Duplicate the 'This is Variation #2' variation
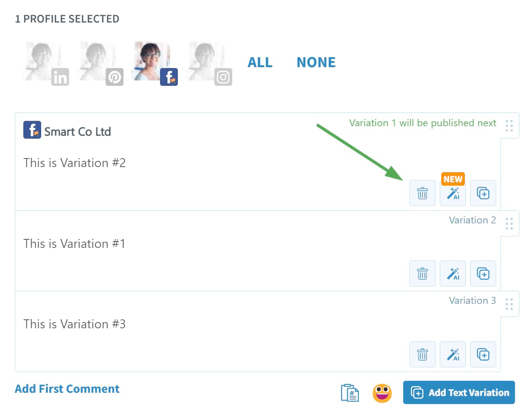The image size is (522, 420). tap(483, 193)
